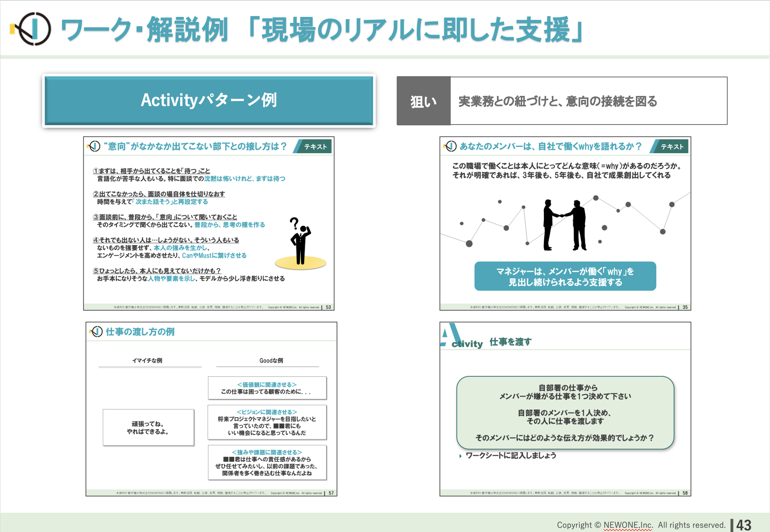This screenshot has width=770, height=532.
Task: Click the Activityパターン例 banner
Action: [x=209, y=100]
